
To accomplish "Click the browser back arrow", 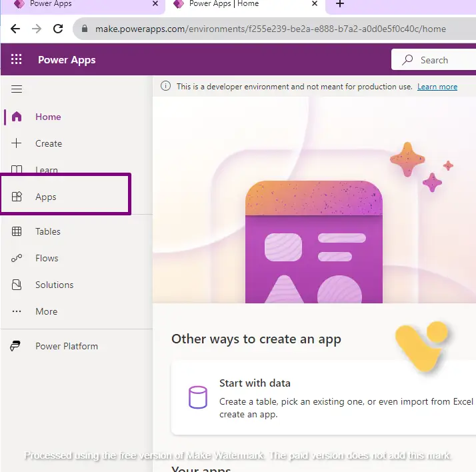I will [15, 29].
